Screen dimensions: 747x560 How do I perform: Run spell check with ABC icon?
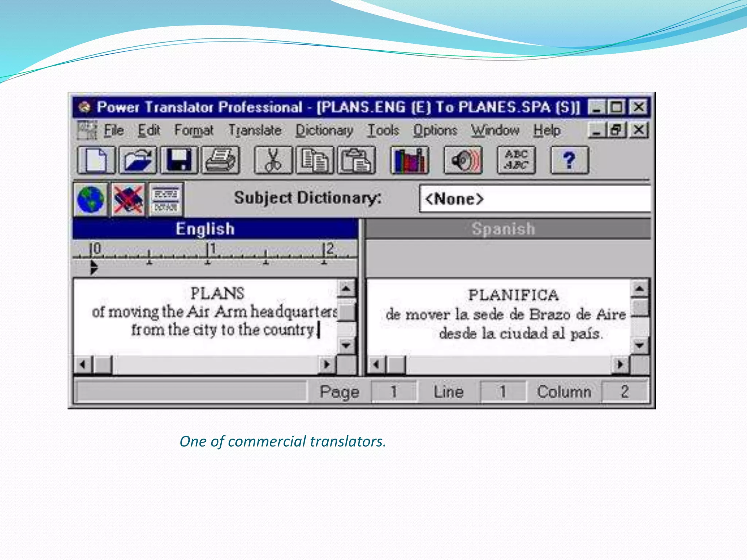516,160
